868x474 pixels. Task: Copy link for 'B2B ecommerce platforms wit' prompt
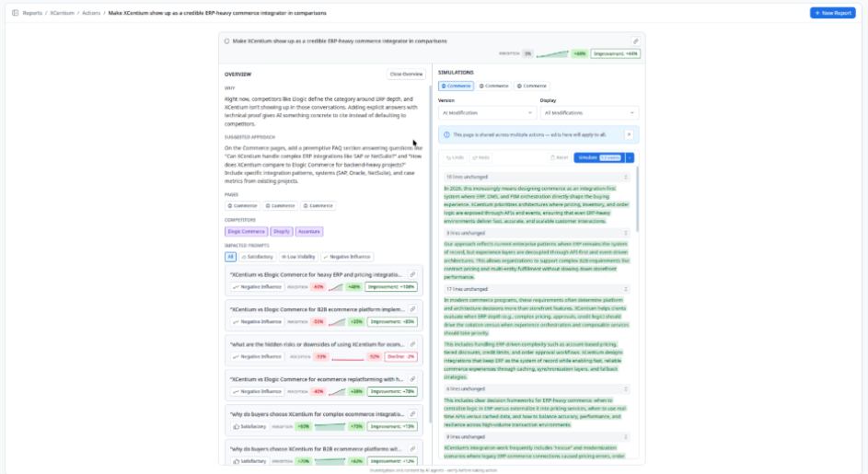pyautogui.click(x=412, y=449)
